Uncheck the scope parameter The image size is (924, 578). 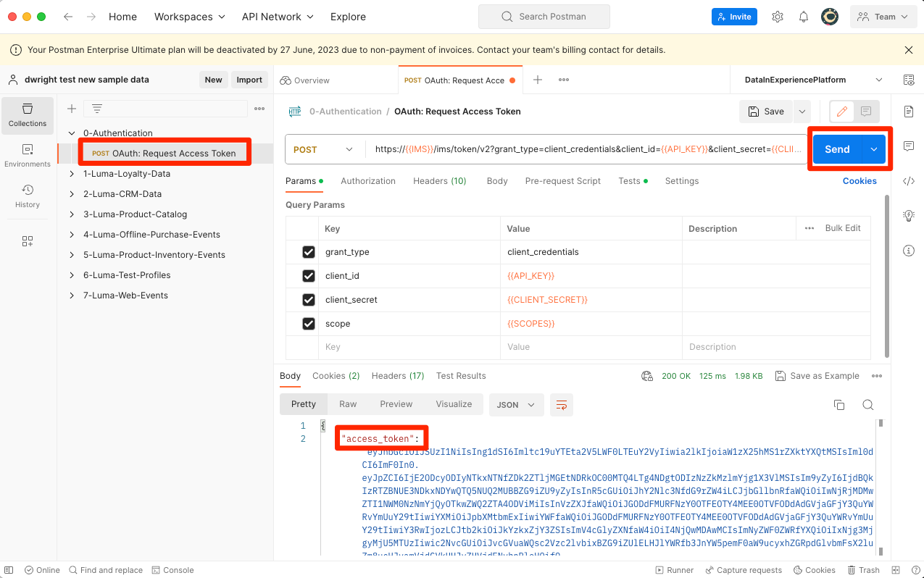[309, 324]
